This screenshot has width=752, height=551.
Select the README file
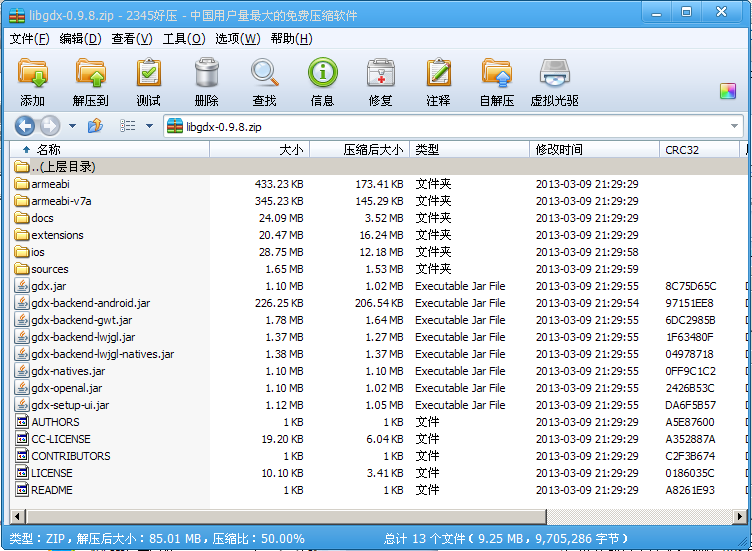(x=52, y=490)
